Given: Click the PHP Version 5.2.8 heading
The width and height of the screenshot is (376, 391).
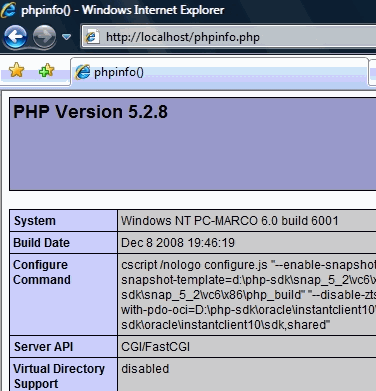Looking at the screenshot, I should (90, 112).
